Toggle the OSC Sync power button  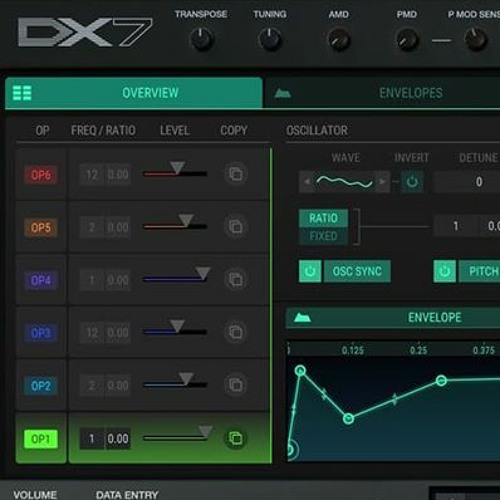[x=310, y=271]
